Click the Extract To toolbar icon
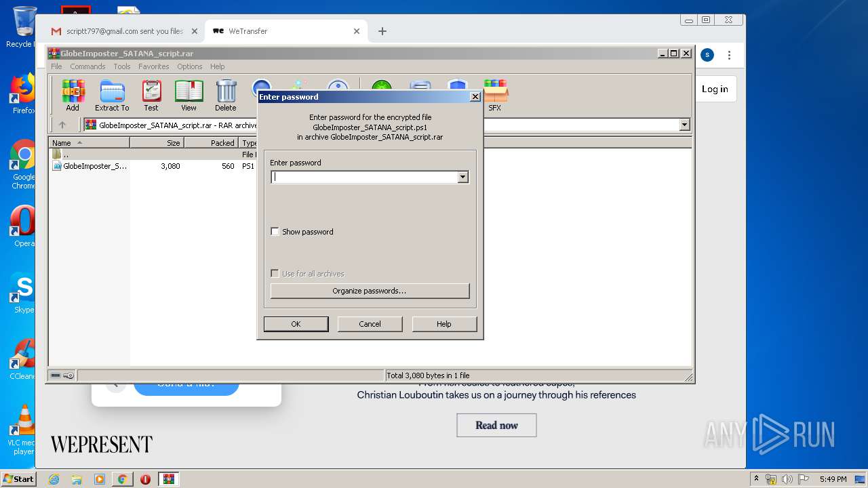 112,96
